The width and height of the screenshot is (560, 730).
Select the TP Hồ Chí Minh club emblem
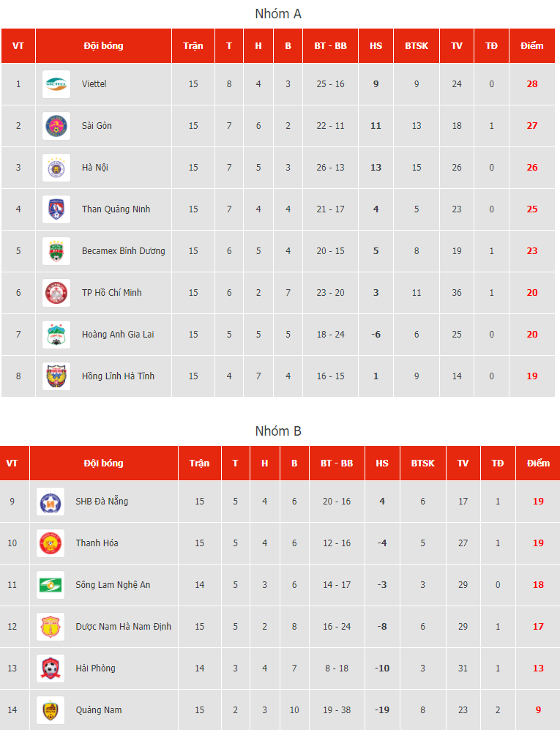pos(56,293)
